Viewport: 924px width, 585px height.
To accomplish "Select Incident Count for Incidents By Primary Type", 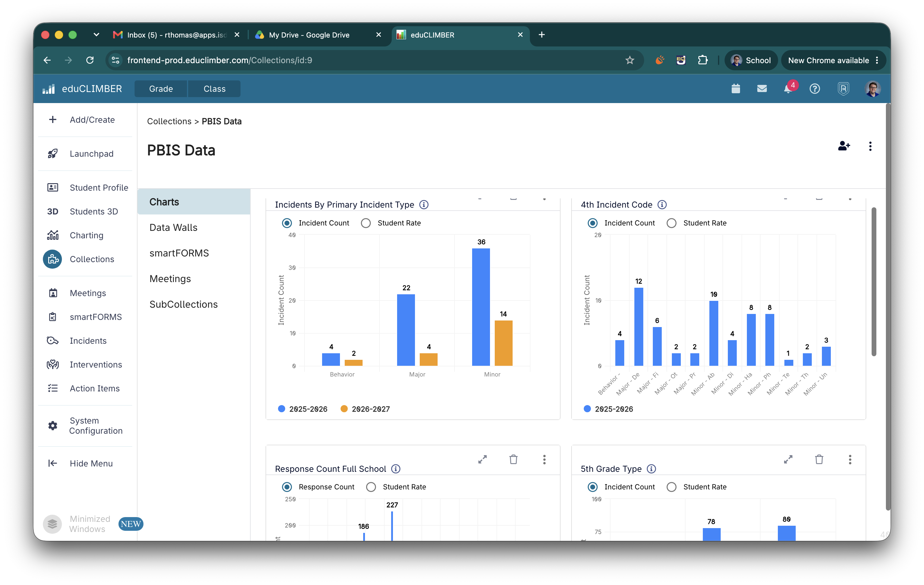I will click(287, 223).
